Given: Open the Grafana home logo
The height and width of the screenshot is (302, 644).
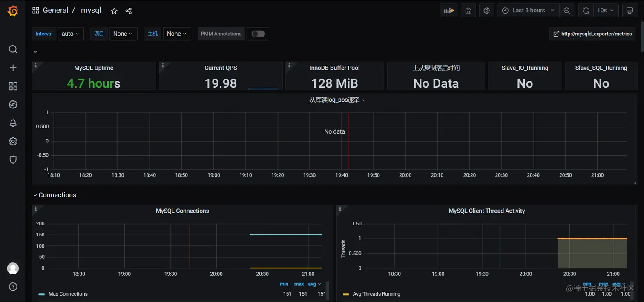Looking at the screenshot, I should (x=13, y=11).
